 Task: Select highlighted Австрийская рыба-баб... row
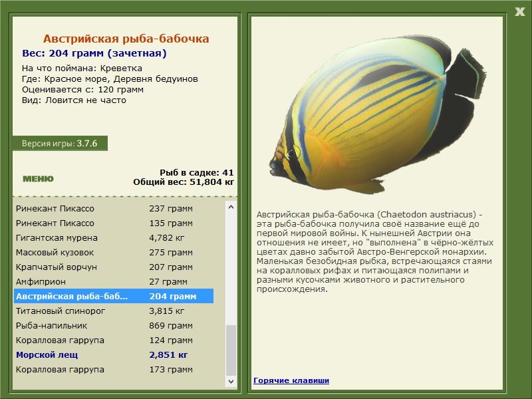pos(114,296)
